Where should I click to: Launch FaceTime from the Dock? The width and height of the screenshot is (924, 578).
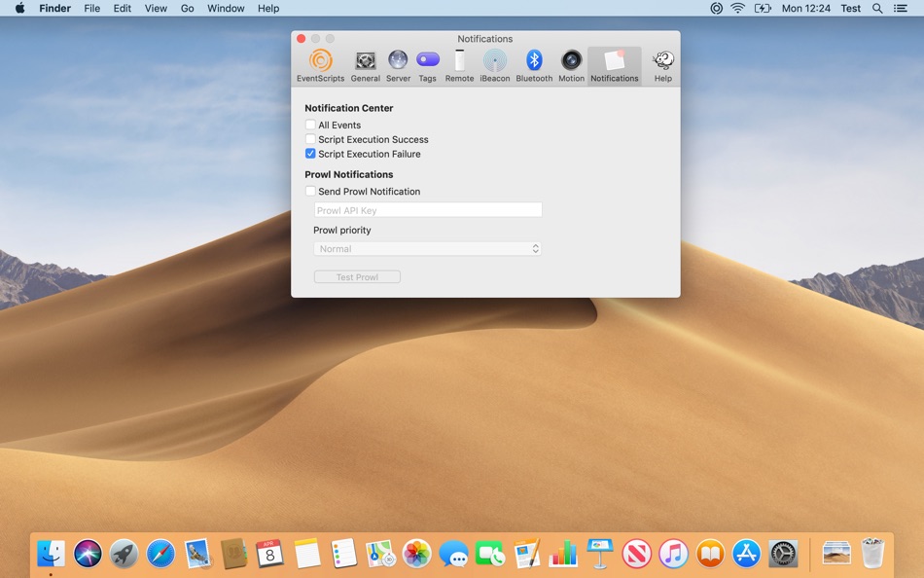click(x=489, y=554)
